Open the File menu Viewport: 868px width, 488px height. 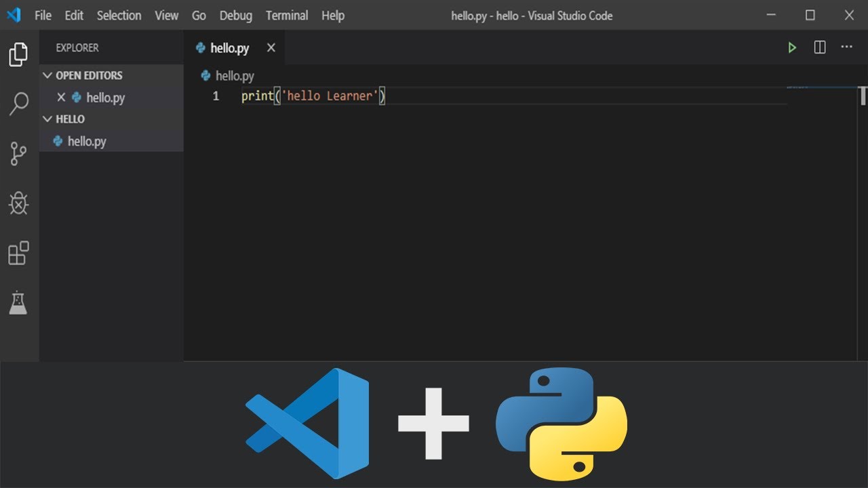click(43, 15)
